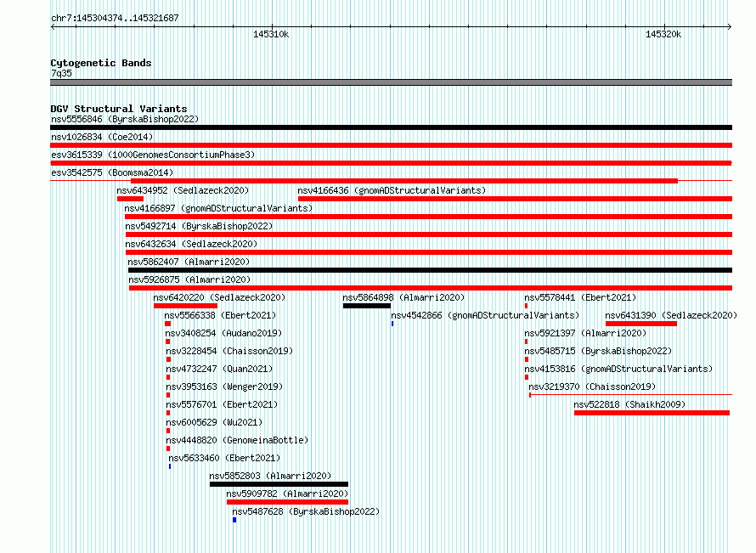756x553 pixels.
Task: Click the small blue mark under nsv5487628
Action: point(234,520)
